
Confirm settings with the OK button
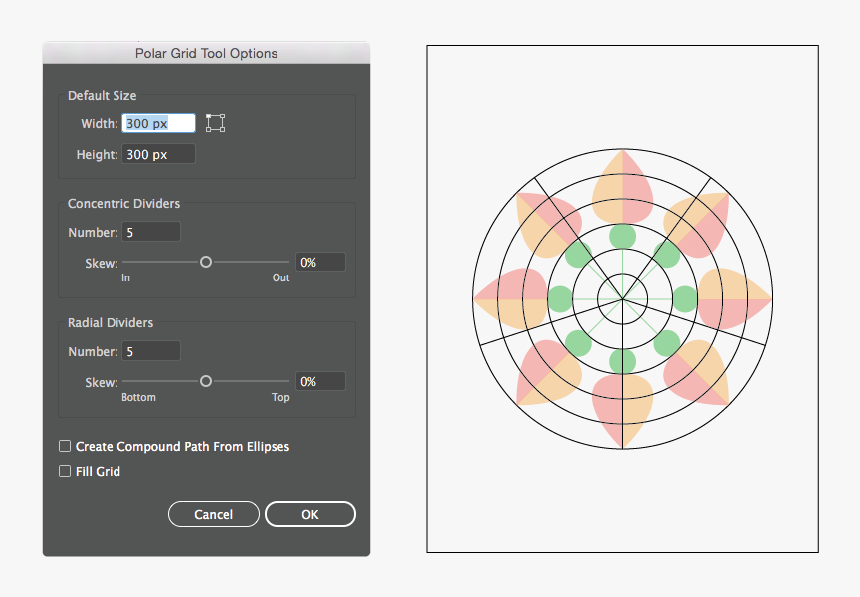tap(310, 514)
